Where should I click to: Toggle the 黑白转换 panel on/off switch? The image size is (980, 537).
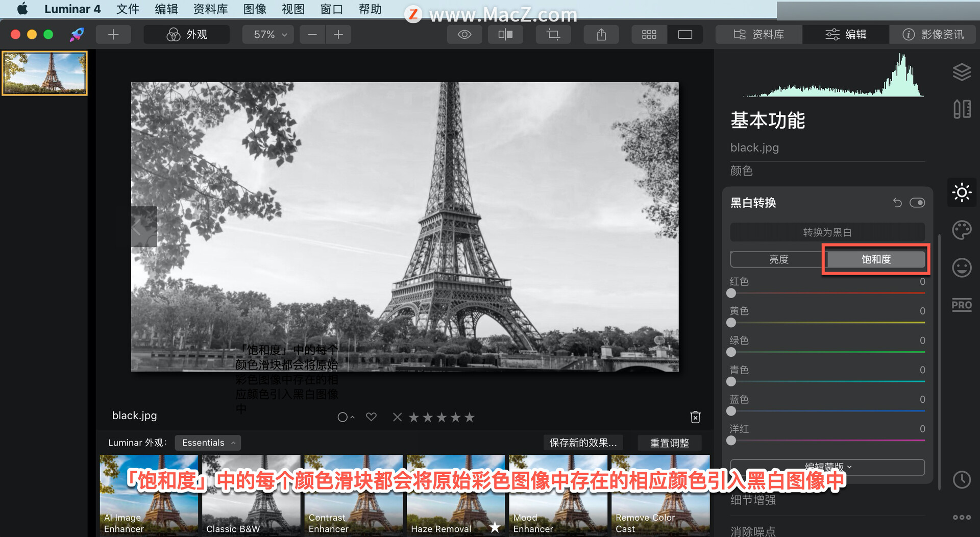(x=917, y=203)
